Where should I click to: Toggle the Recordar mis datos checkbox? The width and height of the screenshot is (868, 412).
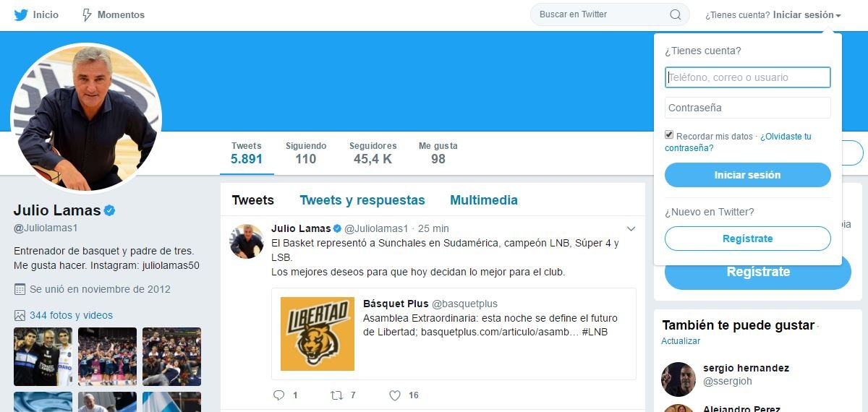[x=669, y=135]
